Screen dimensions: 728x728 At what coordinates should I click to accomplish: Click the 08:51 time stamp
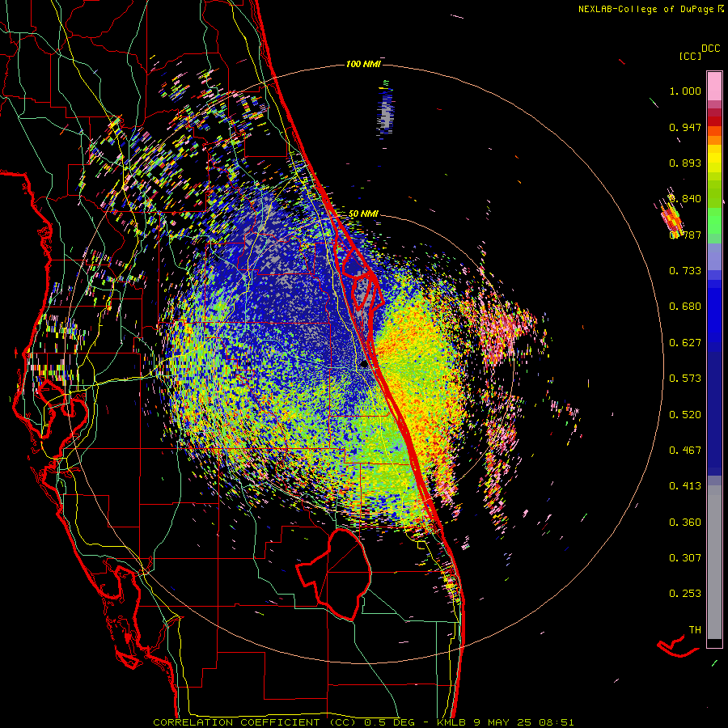[557, 722]
